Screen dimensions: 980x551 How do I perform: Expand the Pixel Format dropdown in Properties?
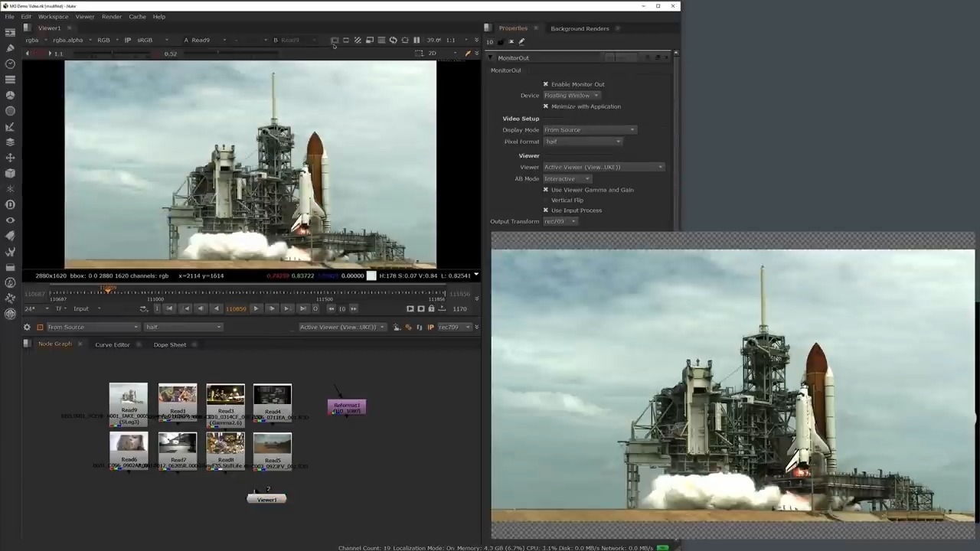[x=583, y=142]
